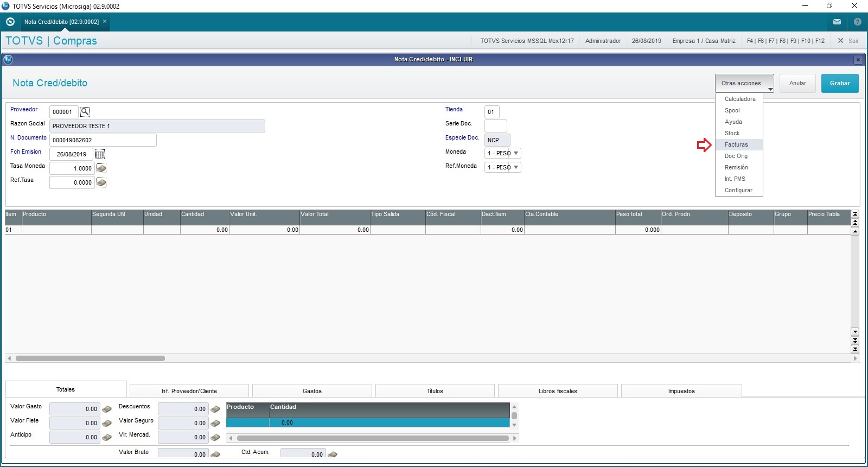The width and height of the screenshot is (868, 467).
Task: Click Valor Bruto money icon
Action: (215, 454)
